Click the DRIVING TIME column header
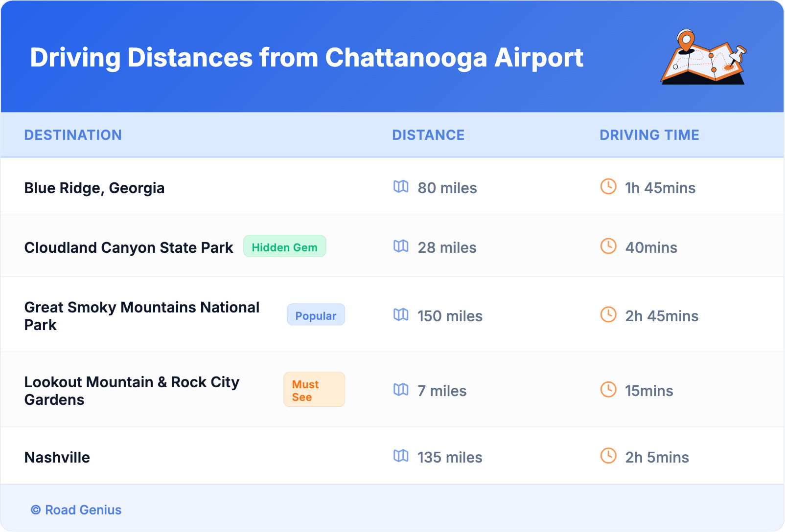 [x=649, y=135]
